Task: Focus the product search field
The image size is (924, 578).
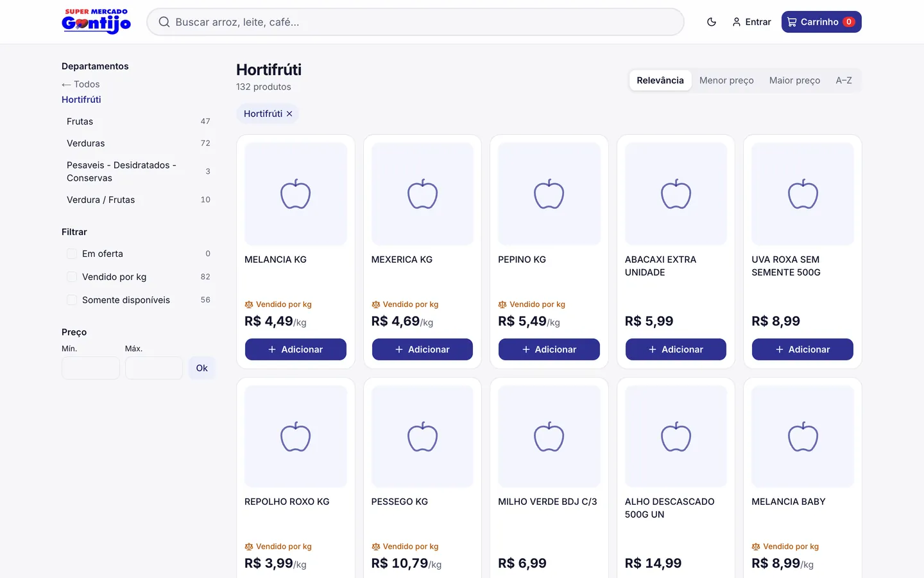Action: click(416, 22)
